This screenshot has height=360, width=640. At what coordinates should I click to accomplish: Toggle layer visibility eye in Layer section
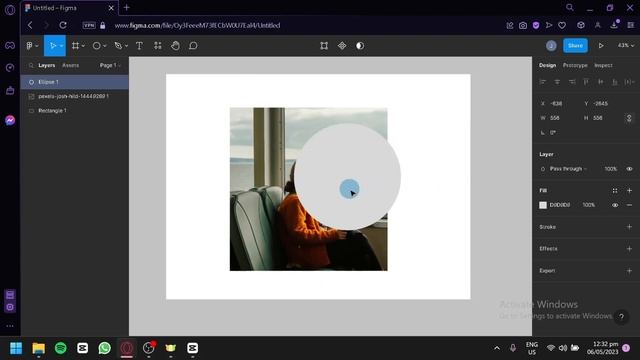(629, 169)
